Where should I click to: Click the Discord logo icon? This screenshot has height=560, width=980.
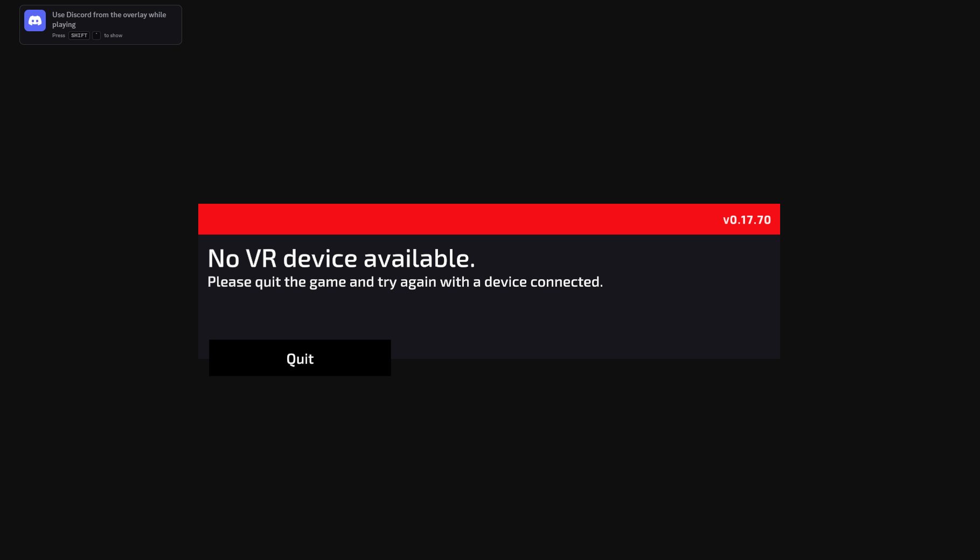(x=35, y=20)
